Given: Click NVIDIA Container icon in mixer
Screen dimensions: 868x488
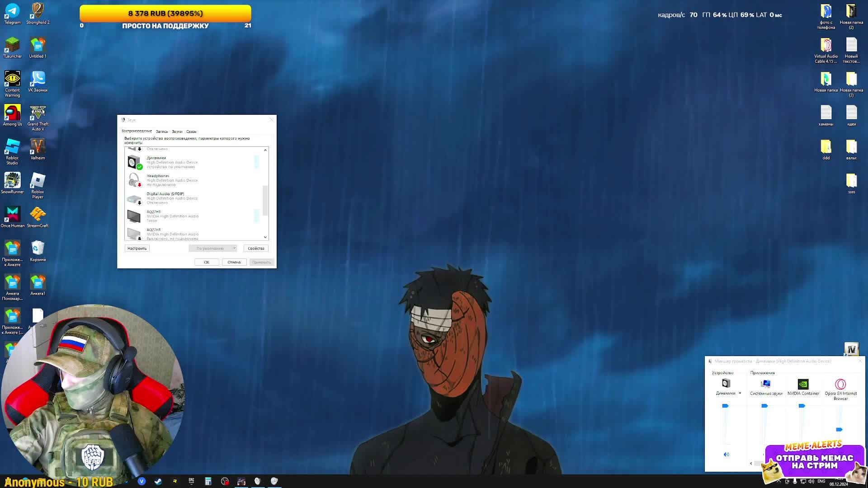Looking at the screenshot, I should [x=803, y=384].
